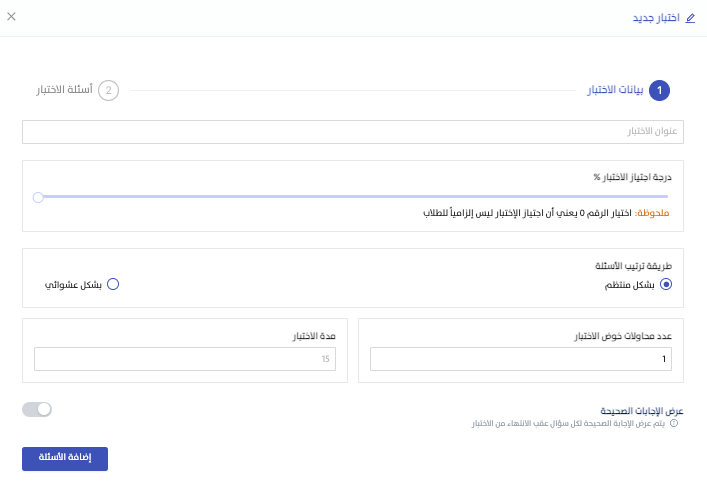Switch to the أسئلة الاختبار step label
707x494 pixels.
tap(65, 91)
